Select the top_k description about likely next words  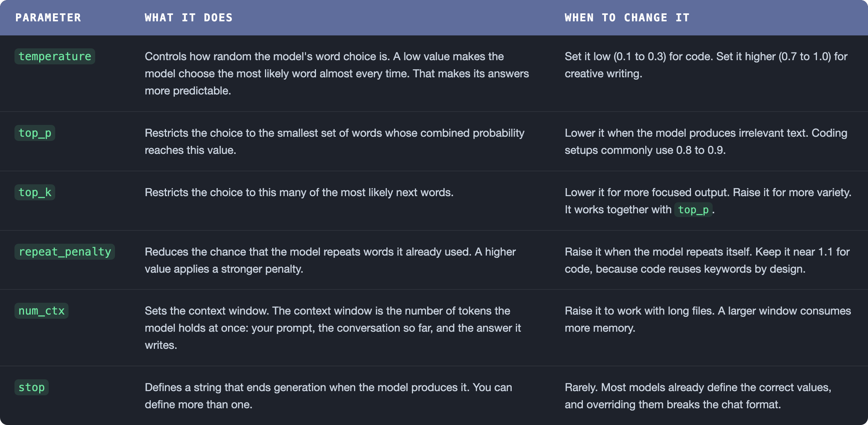pos(299,192)
